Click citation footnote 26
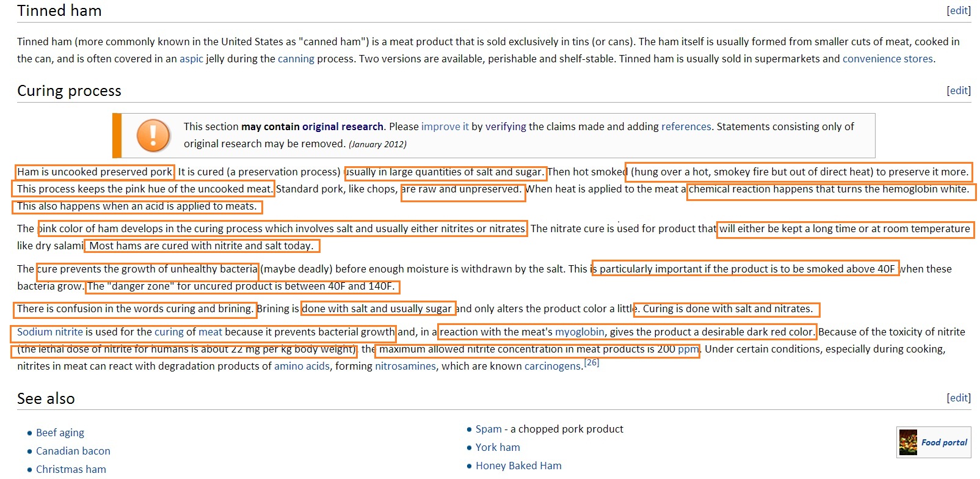This screenshot has width=980, height=479. tap(591, 363)
